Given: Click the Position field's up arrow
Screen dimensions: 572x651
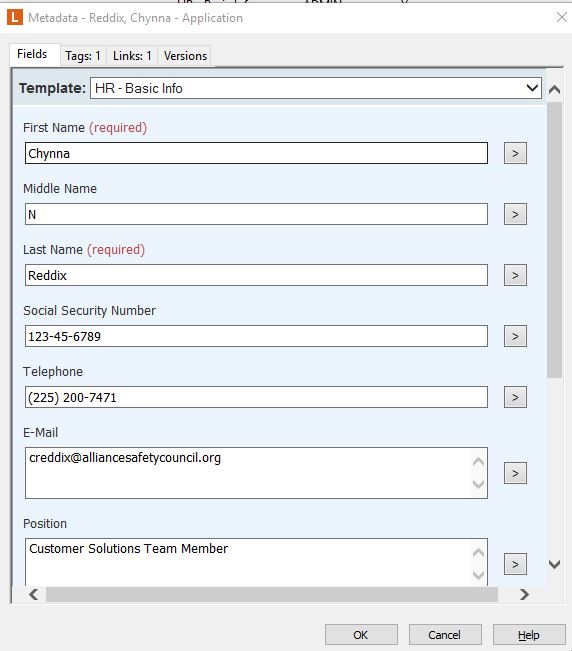Looking at the screenshot, I should (478, 553).
